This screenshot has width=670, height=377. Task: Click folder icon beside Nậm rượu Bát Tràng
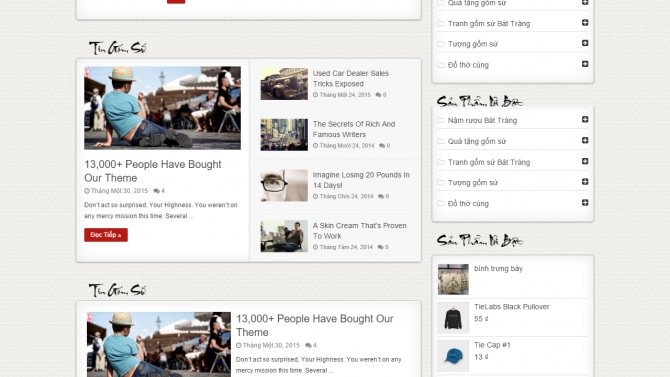point(441,120)
